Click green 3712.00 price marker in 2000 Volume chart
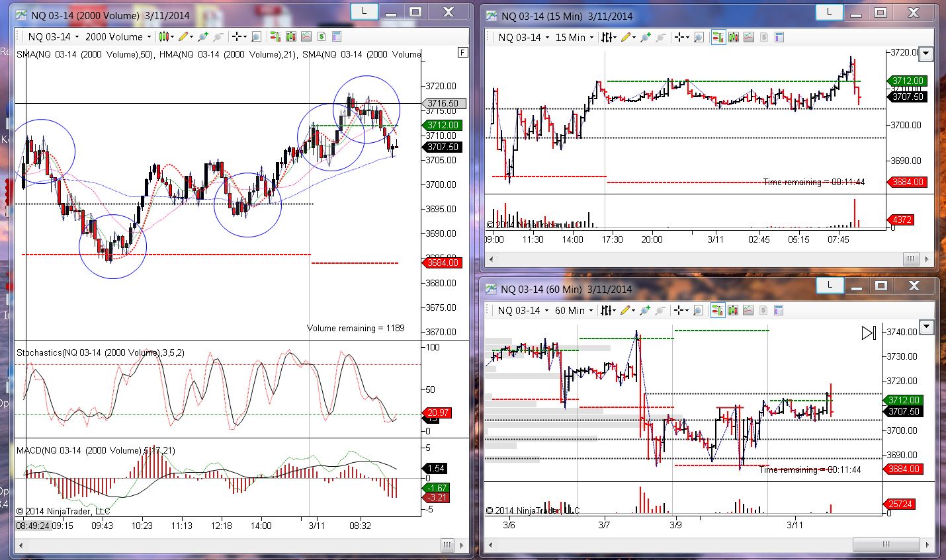Viewport: 946px width, 560px height. (x=443, y=125)
